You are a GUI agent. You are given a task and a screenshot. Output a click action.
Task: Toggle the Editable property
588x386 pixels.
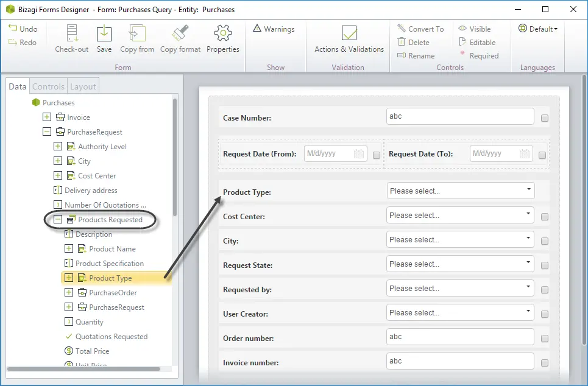pos(477,43)
